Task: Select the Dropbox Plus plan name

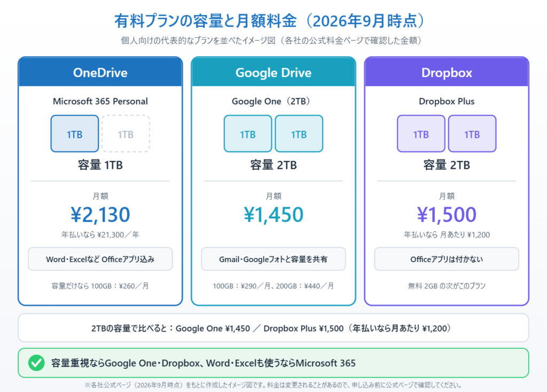Action: pos(447,101)
